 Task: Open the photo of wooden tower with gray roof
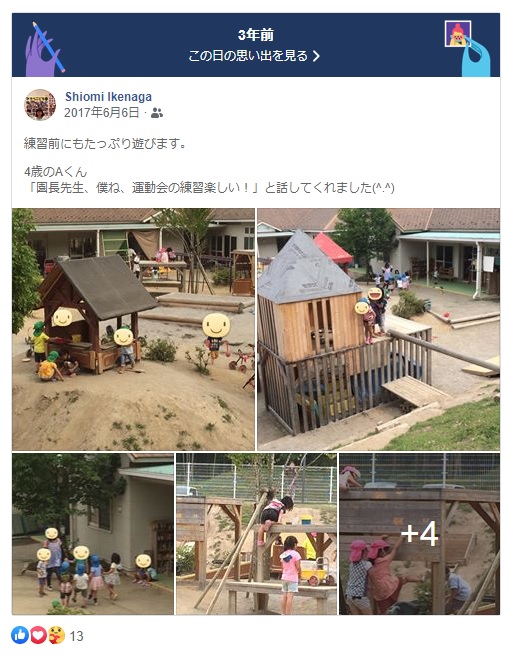pos(378,329)
